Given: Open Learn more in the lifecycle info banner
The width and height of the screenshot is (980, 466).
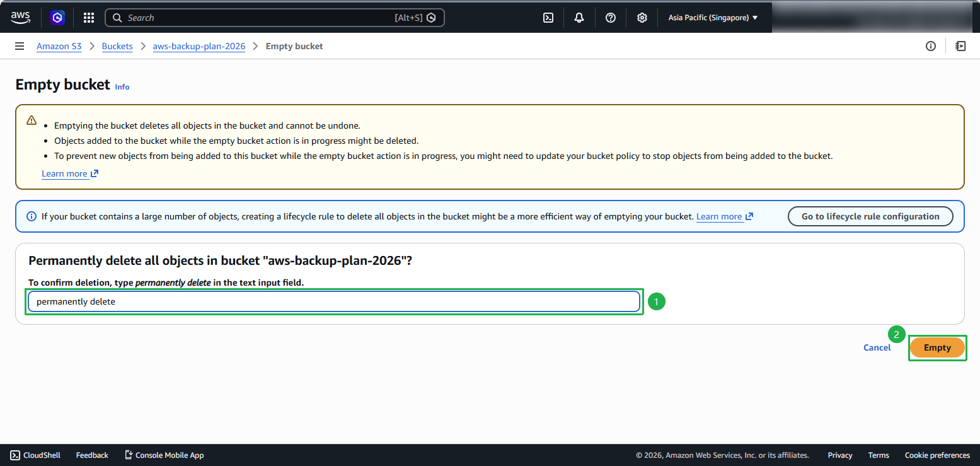Looking at the screenshot, I should click(725, 216).
